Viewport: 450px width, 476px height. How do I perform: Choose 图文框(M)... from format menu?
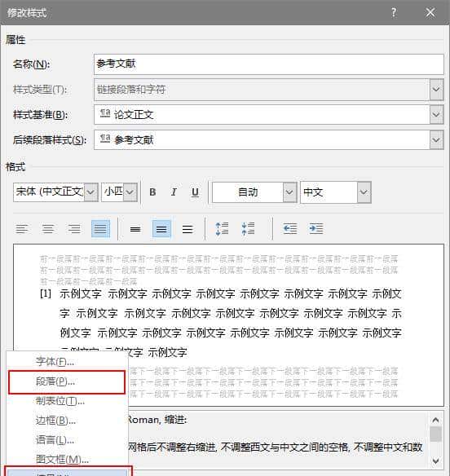coord(67,460)
